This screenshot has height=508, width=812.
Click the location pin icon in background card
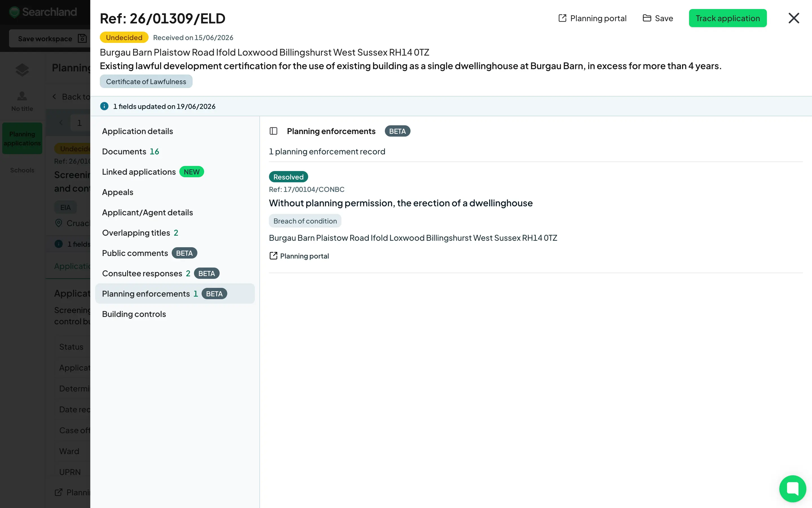(58, 223)
